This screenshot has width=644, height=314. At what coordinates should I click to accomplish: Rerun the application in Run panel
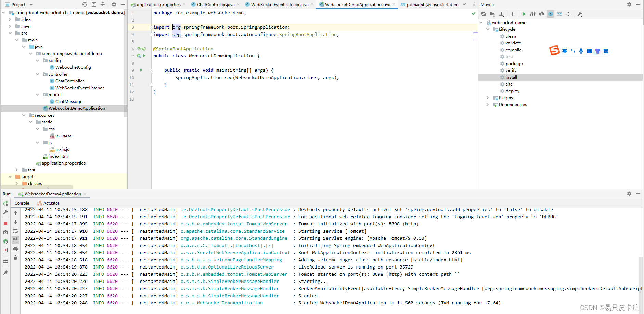click(x=5, y=203)
